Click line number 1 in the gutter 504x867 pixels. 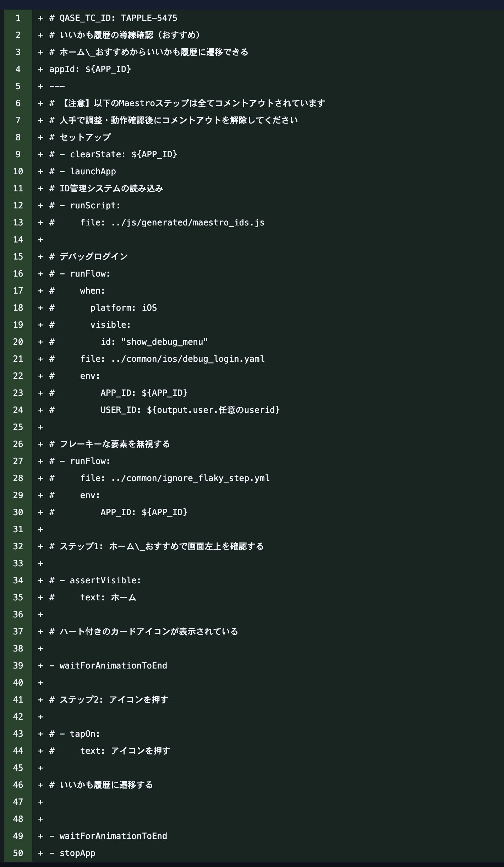18,18
